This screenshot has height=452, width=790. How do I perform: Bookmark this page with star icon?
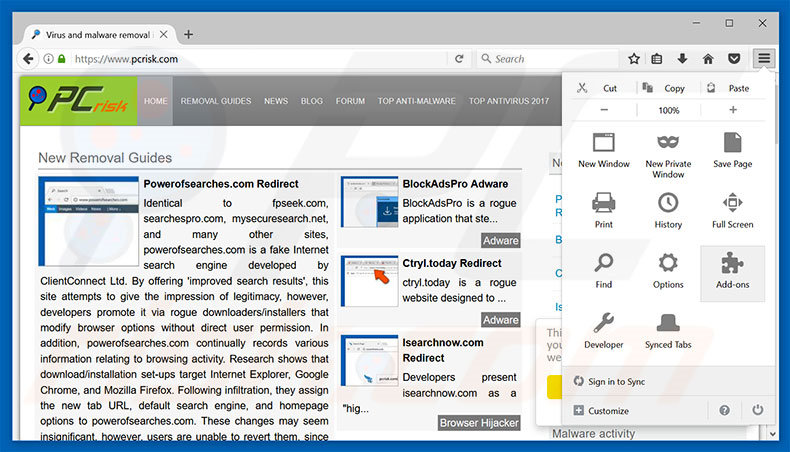coord(634,59)
